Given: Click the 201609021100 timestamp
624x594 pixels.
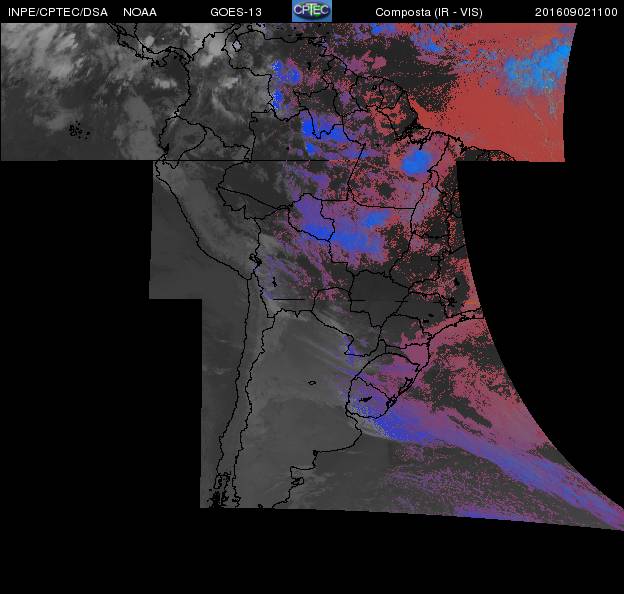Looking at the screenshot, I should point(576,12).
